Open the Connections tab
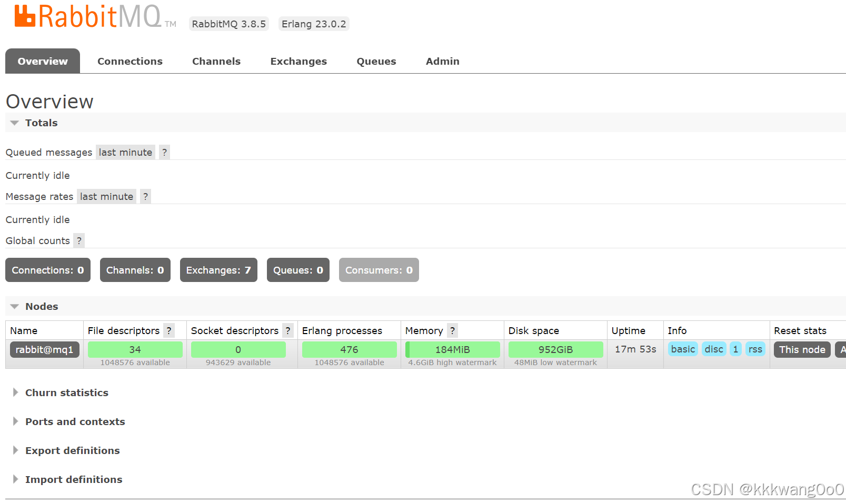This screenshot has width=846, height=504. (x=130, y=61)
